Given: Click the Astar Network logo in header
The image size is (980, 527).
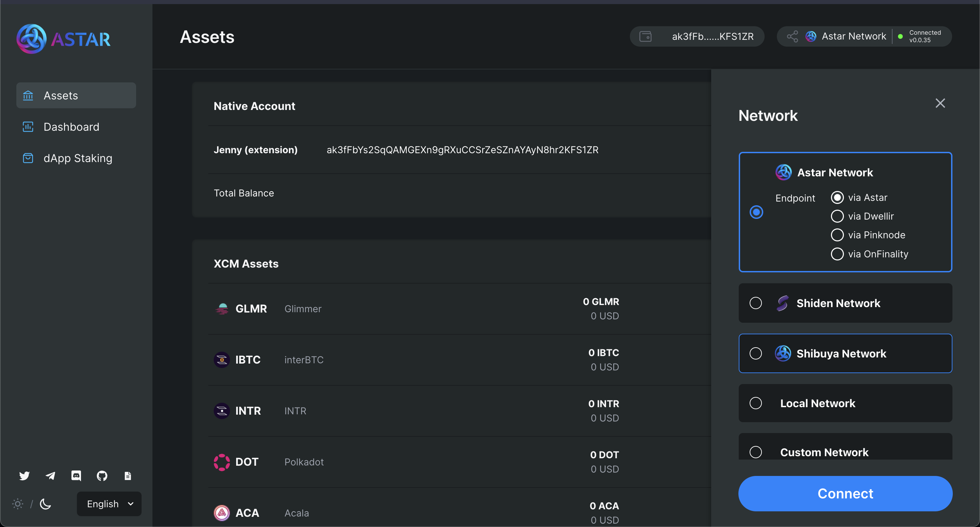Looking at the screenshot, I should pos(811,36).
